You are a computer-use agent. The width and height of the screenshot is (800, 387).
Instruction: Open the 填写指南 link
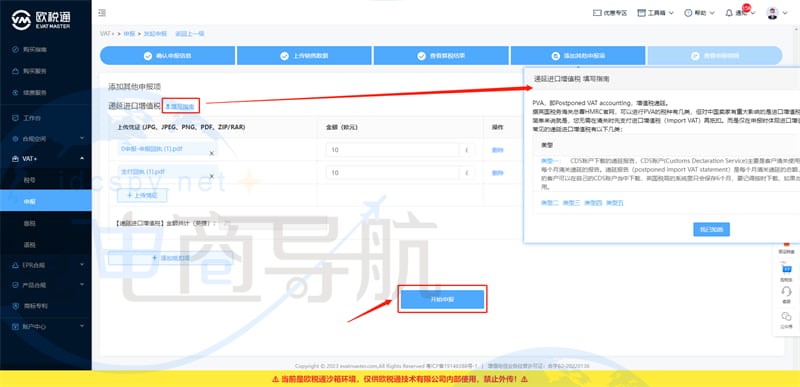[181, 106]
